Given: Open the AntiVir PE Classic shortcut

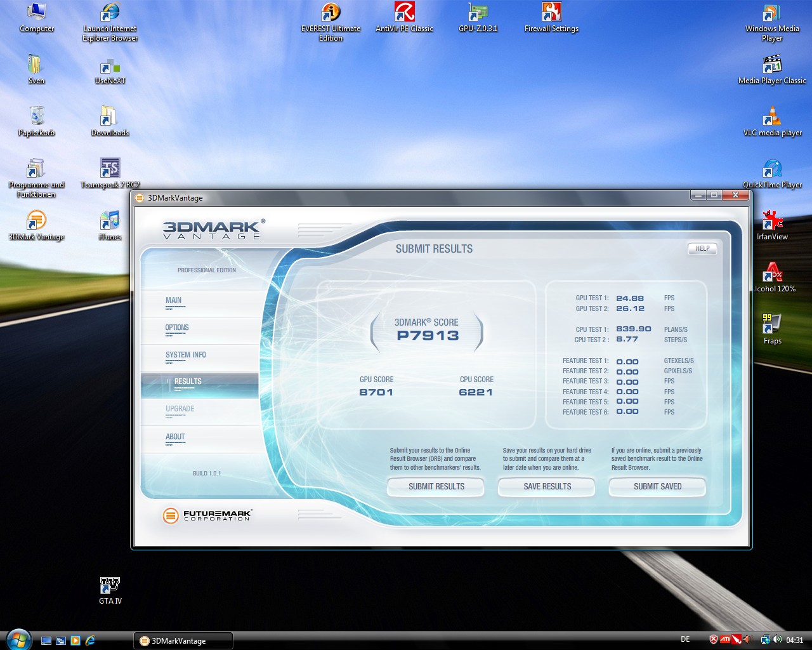Looking at the screenshot, I should 404,18.
